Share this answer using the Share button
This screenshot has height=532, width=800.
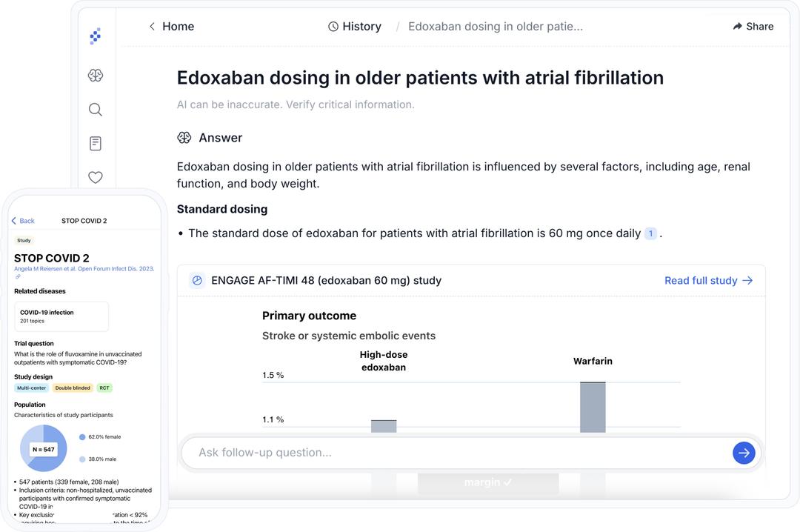[753, 27]
